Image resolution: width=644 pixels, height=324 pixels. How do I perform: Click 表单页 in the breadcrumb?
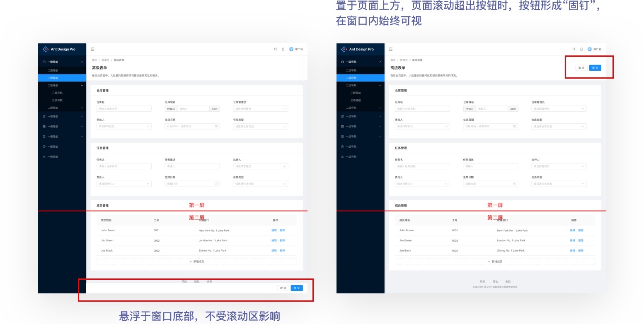[x=105, y=60]
